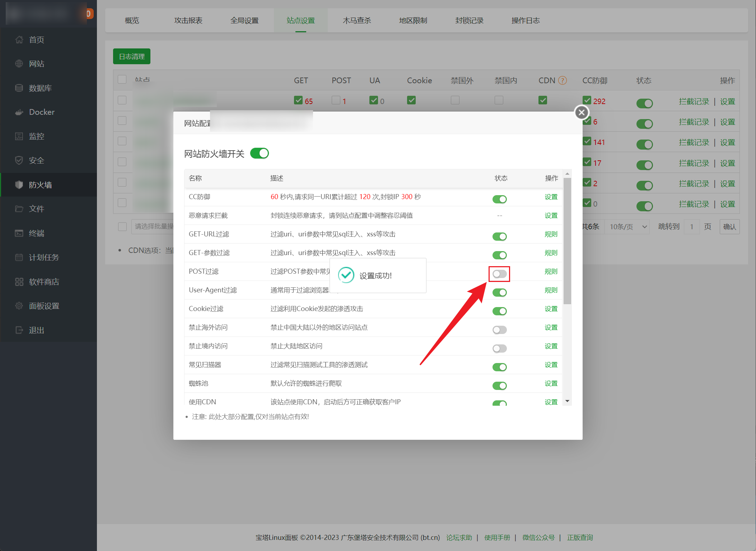Viewport: 756px width, 551px height.
Task: Toggle CDN checkbox in the first site row
Action: [543, 100]
